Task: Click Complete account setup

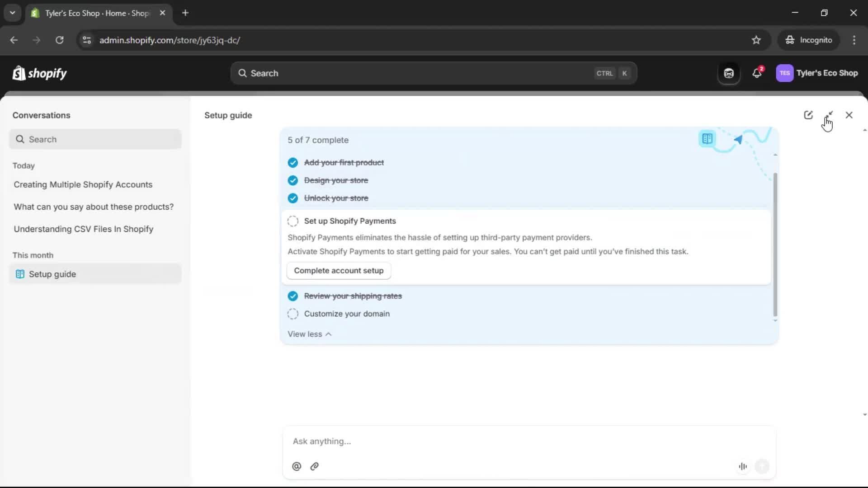Action: click(x=338, y=270)
